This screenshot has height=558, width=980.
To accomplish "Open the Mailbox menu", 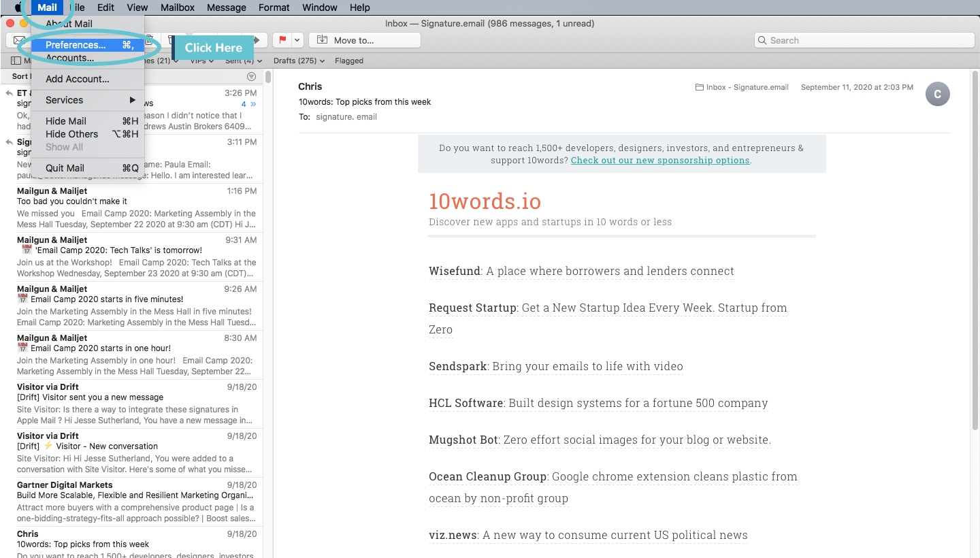I will click(x=178, y=7).
